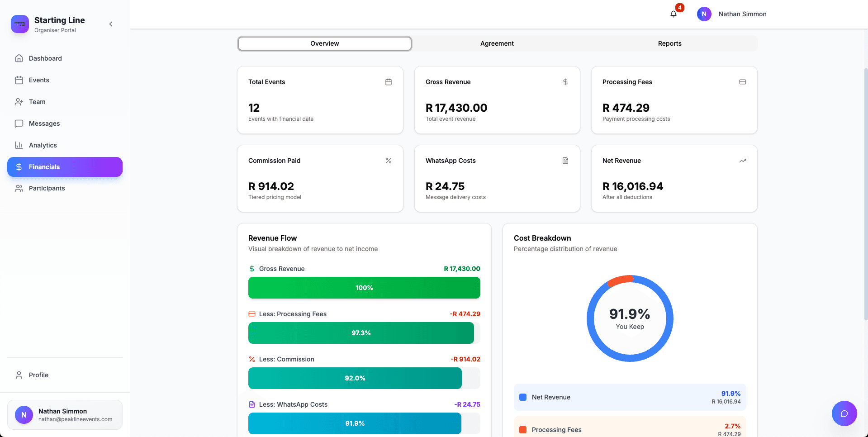Click Nathan Simmon's account card at sidebar bottom
Screen dimensions: 868x437
click(65, 414)
